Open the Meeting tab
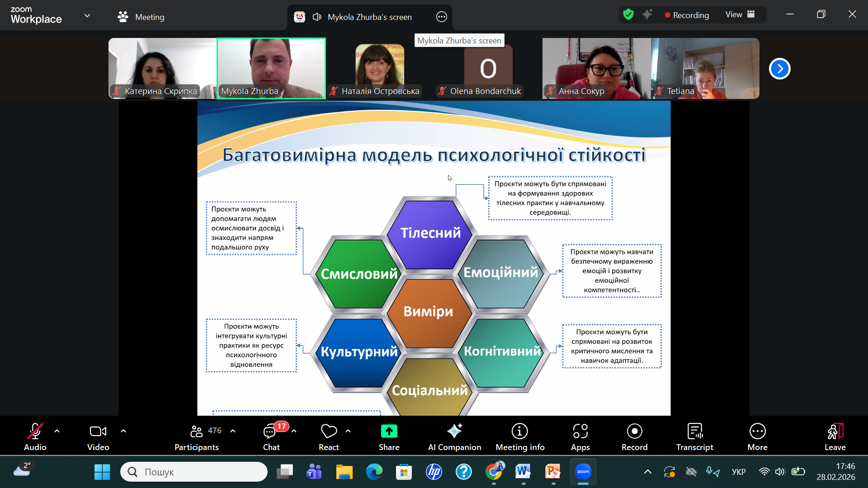This screenshot has height=488, width=868. (x=141, y=17)
